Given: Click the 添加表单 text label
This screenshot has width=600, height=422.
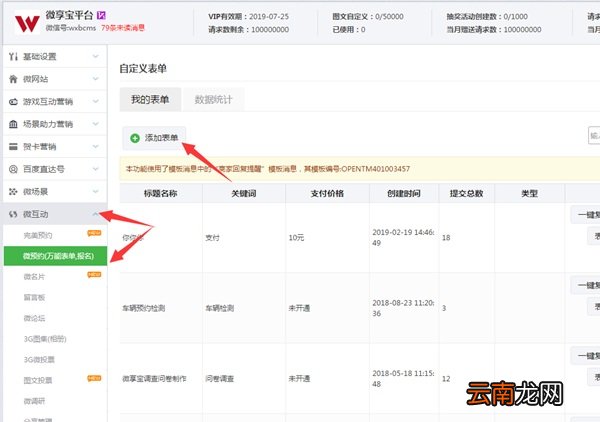Looking at the screenshot, I should pyautogui.click(x=161, y=138).
